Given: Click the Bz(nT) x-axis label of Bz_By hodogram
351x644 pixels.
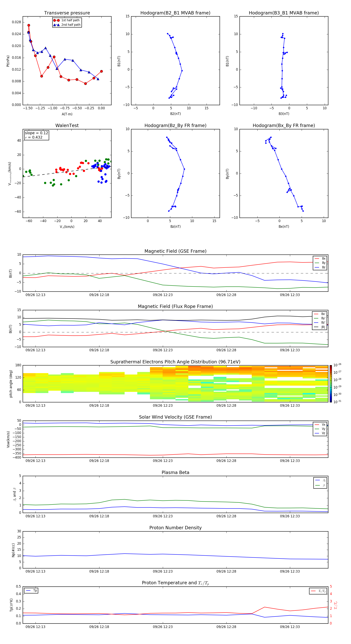Looking at the screenshot, I should (x=175, y=227).
